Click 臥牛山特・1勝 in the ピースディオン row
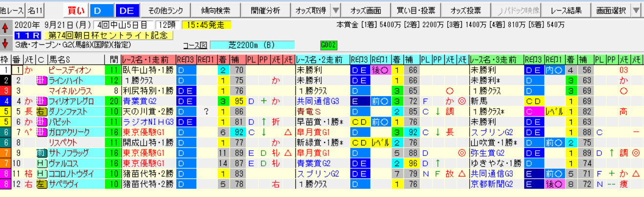The width and height of the screenshot is (644, 197). [x=148, y=70]
